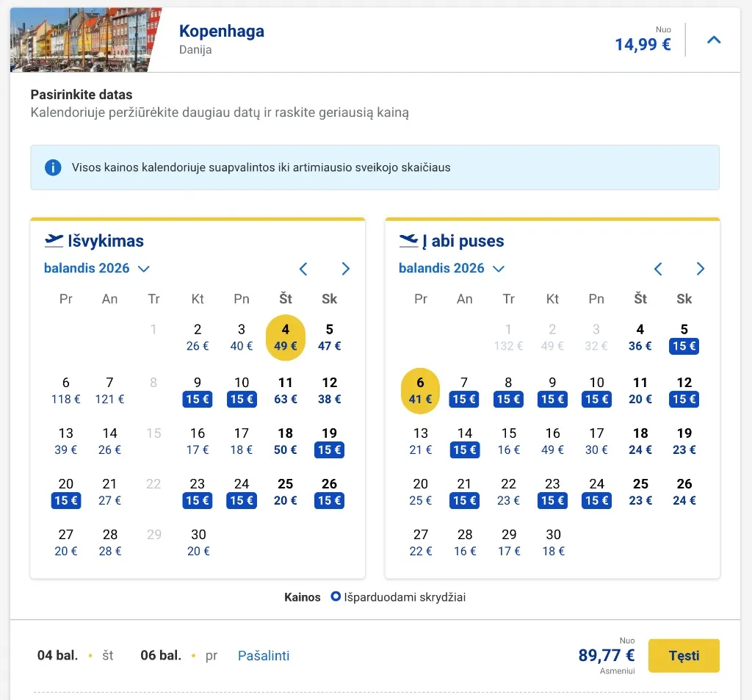Select return date 21 with 15 € fare
752x700 pixels.
point(464,492)
